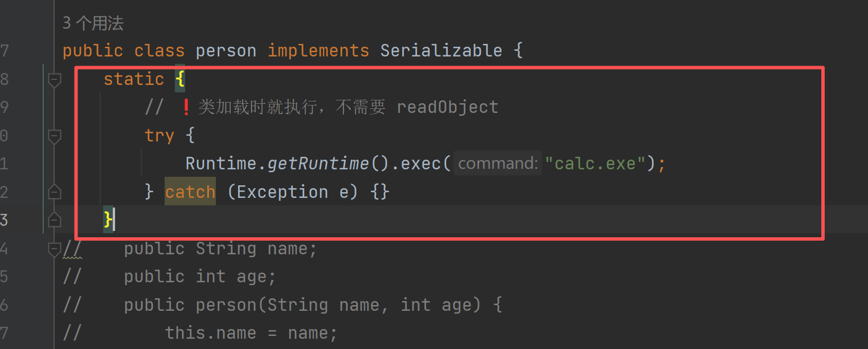Screen dimensions: 868x349
Task: Click the "readObject" word in the comment
Action: pos(447,107)
